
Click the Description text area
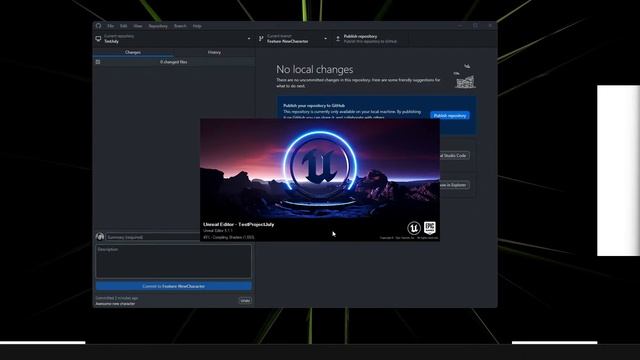tap(174, 261)
